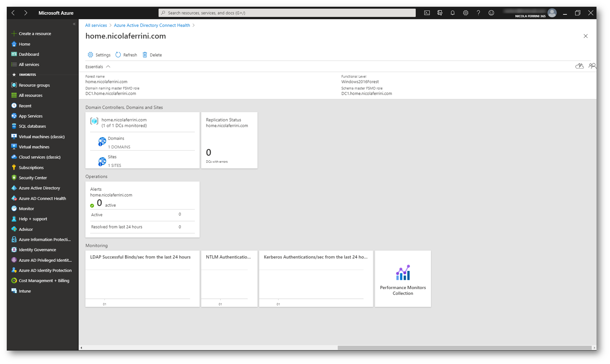Viewport: 610px width, 364px height.
Task: Click the Recent clock icon
Action: (x=14, y=106)
